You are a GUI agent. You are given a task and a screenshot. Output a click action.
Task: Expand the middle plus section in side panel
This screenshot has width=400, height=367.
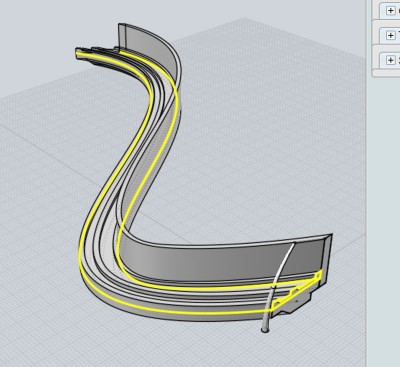[390, 35]
